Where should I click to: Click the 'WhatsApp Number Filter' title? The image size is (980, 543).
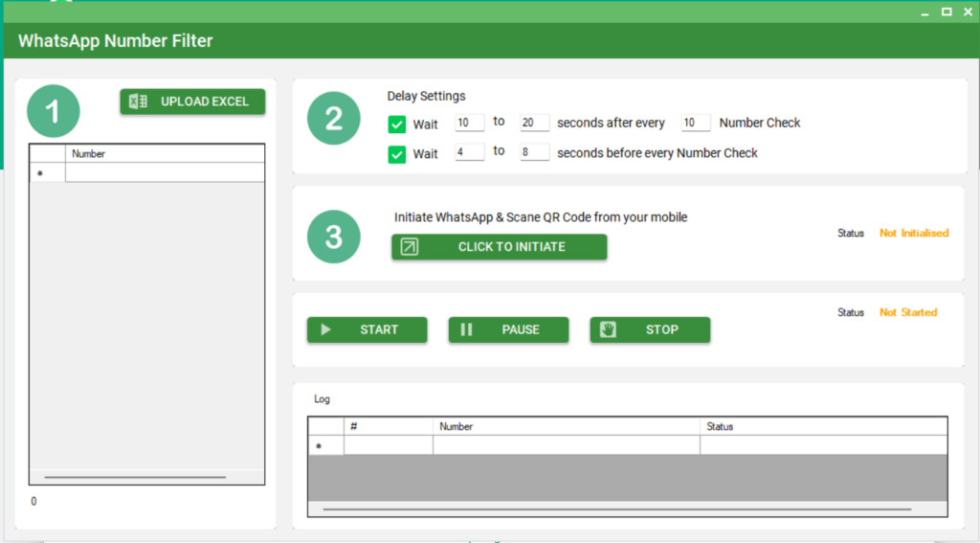(x=116, y=40)
